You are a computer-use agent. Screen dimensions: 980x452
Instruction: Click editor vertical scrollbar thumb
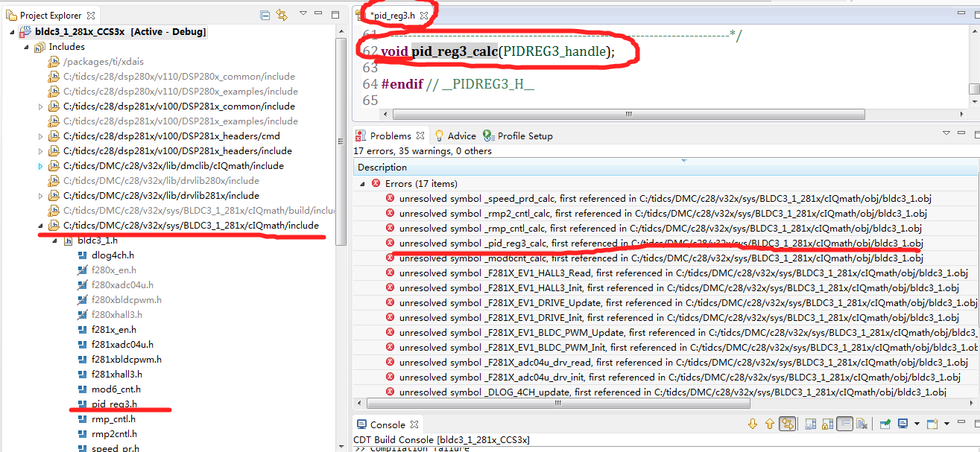coord(974,89)
